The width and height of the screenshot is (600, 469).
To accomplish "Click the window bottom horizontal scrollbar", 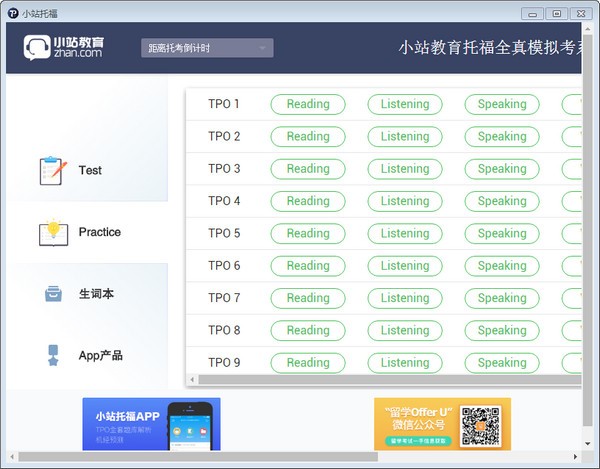I will click(x=200, y=457).
